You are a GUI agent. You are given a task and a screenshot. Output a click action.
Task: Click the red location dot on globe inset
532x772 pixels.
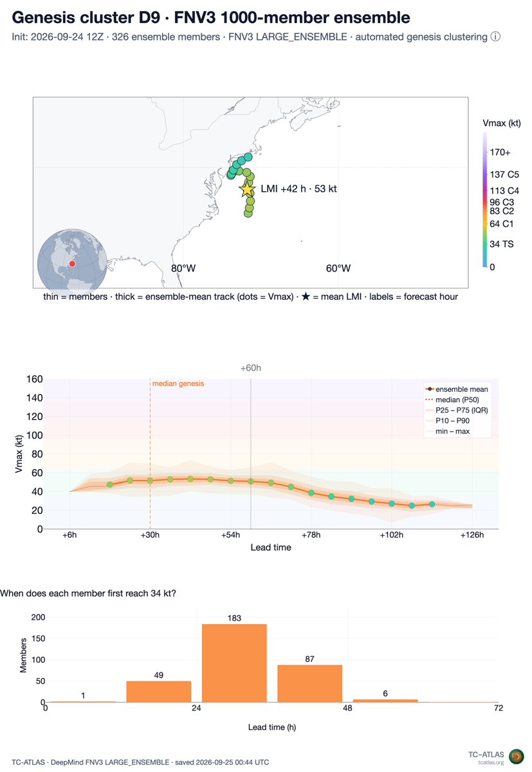coord(72,264)
